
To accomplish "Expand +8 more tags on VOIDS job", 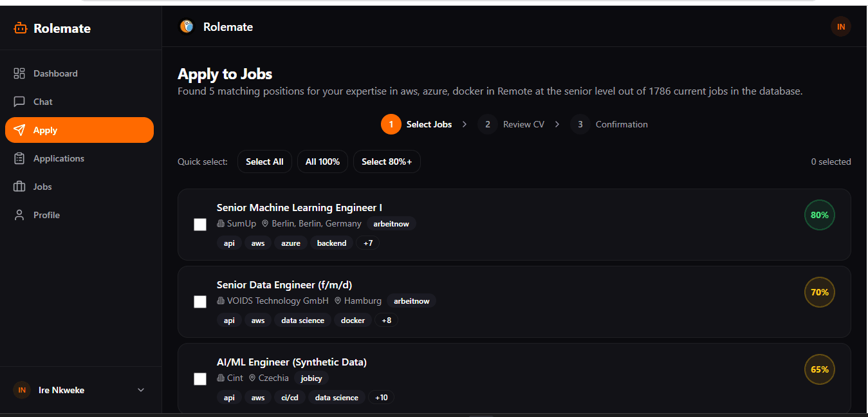I will point(387,320).
